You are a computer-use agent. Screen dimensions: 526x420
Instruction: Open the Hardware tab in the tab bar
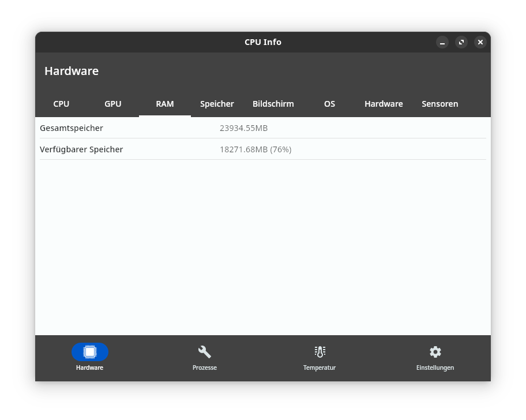pos(384,104)
